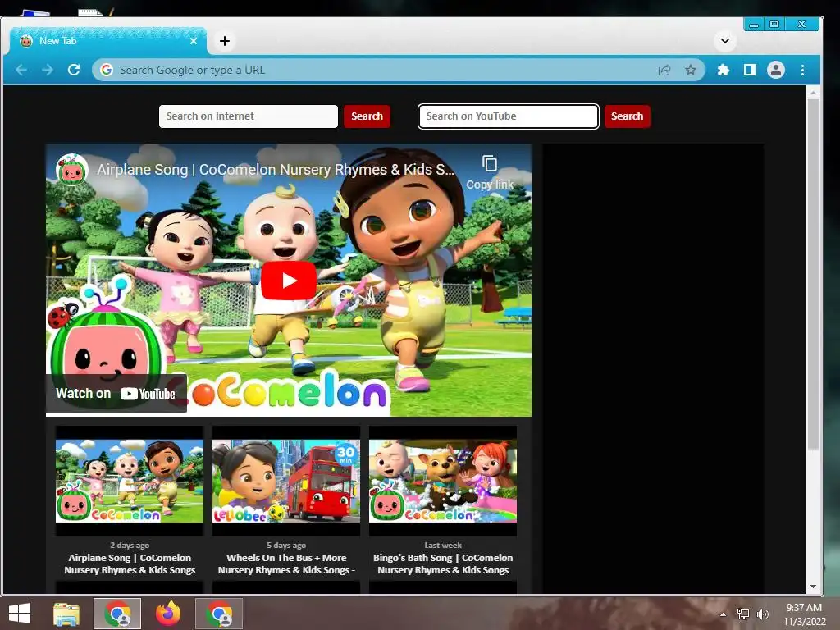The image size is (840, 630).
Task: Click the 'Last week' label
Action: tap(443, 545)
